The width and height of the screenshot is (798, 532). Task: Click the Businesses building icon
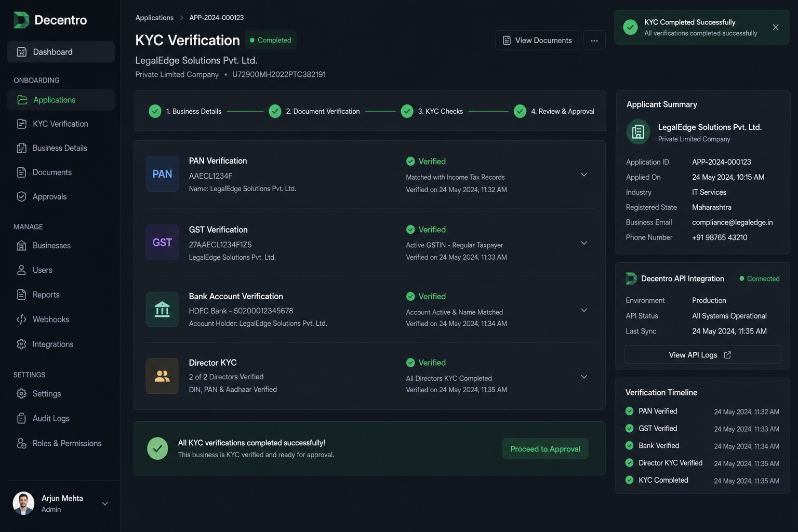pyautogui.click(x=21, y=245)
